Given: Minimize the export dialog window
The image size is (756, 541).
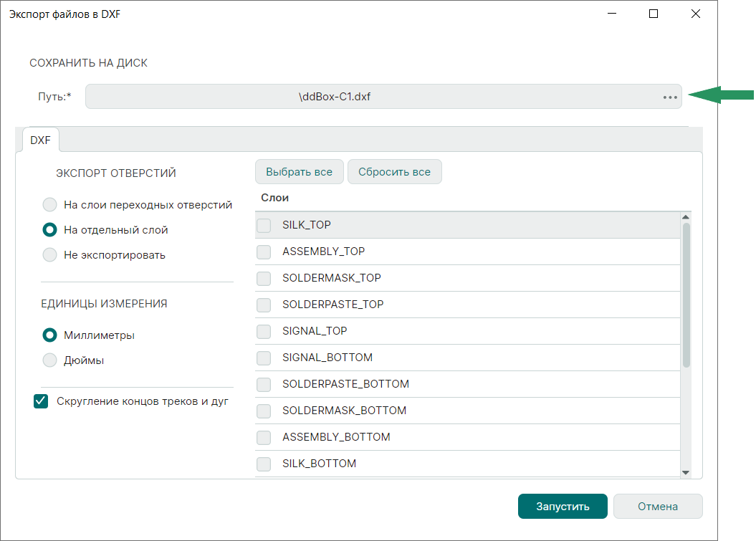Looking at the screenshot, I should [x=611, y=14].
